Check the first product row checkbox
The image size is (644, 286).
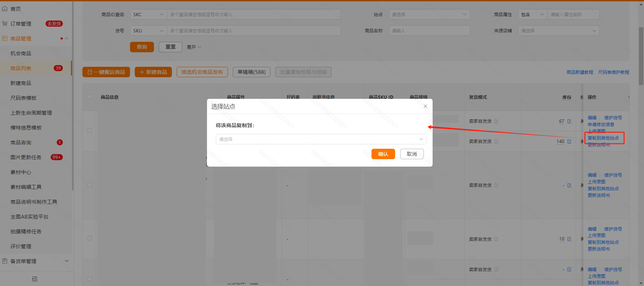pos(89,131)
